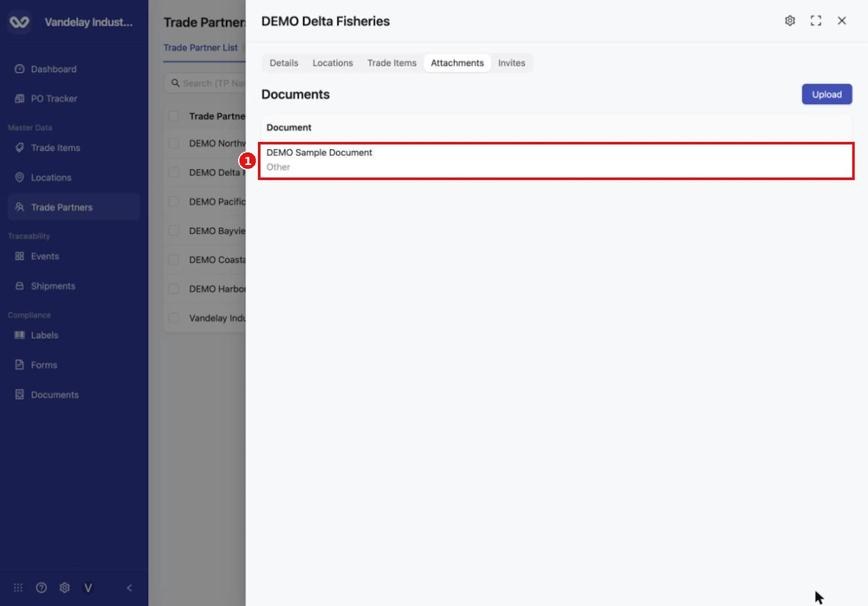This screenshot has height=606, width=868.
Task: Open help question mark icon
Action: (x=41, y=588)
